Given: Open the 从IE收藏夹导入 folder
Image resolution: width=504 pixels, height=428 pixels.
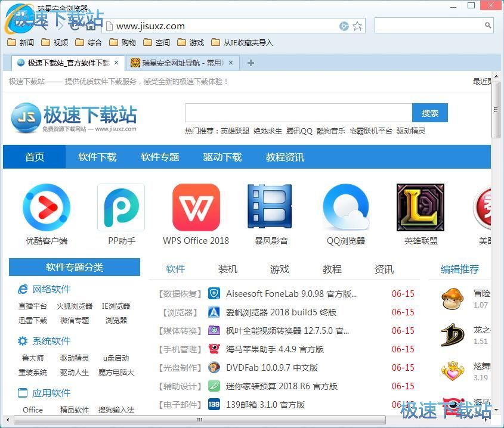Looking at the screenshot, I should coord(242,42).
